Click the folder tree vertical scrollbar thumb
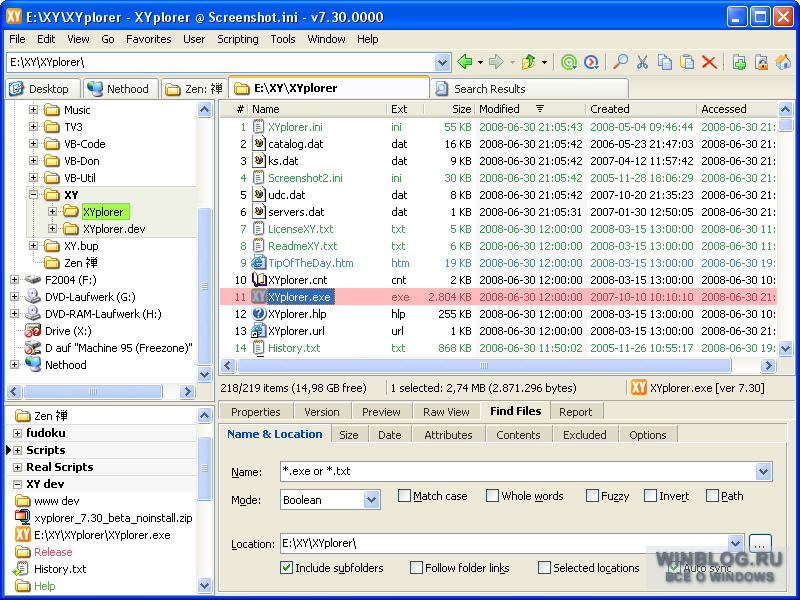Viewport: 800px width, 600px height. [205, 286]
